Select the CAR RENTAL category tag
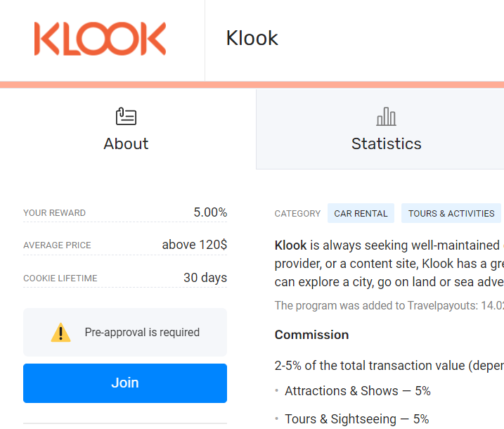The image size is (504, 429). click(x=361, y=213)
